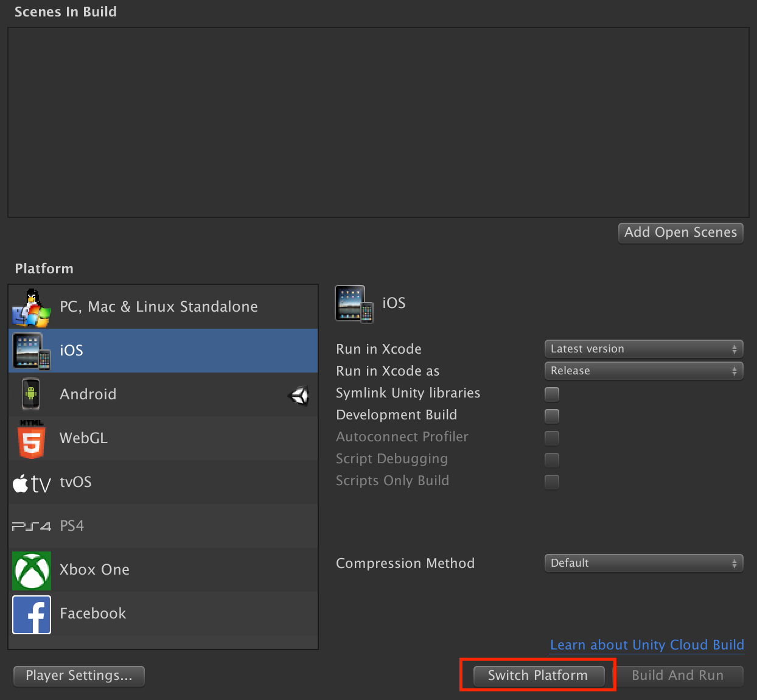Image resolution: width=757 pixels, height=700 pixels.
Task: Select the WebGL platform row
Action: [163, 438]
